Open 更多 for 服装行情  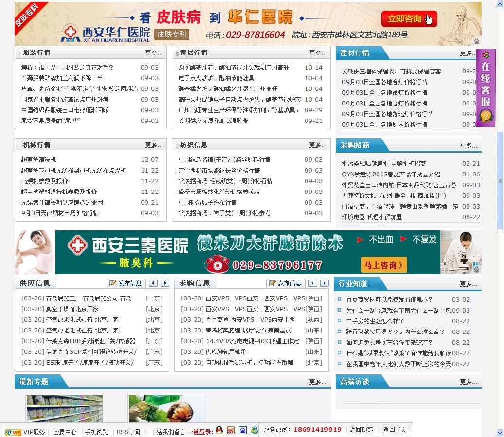point(153,52)
